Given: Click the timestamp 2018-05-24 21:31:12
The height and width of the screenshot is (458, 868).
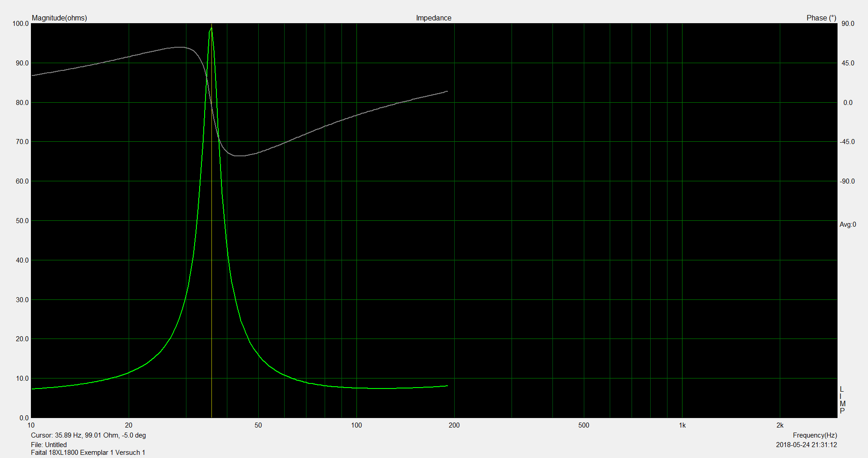Looking at the screenshot, I should point(806,445).
